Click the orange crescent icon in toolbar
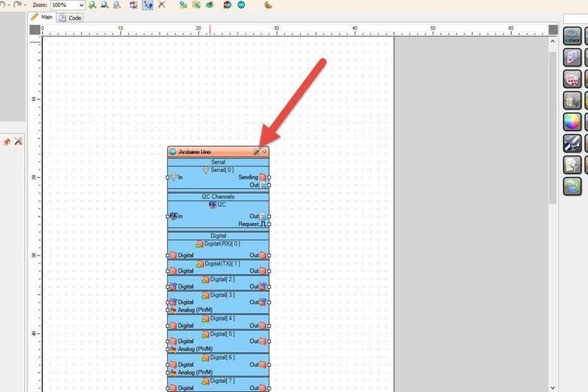588x392 pixels. tap(268, 5)
